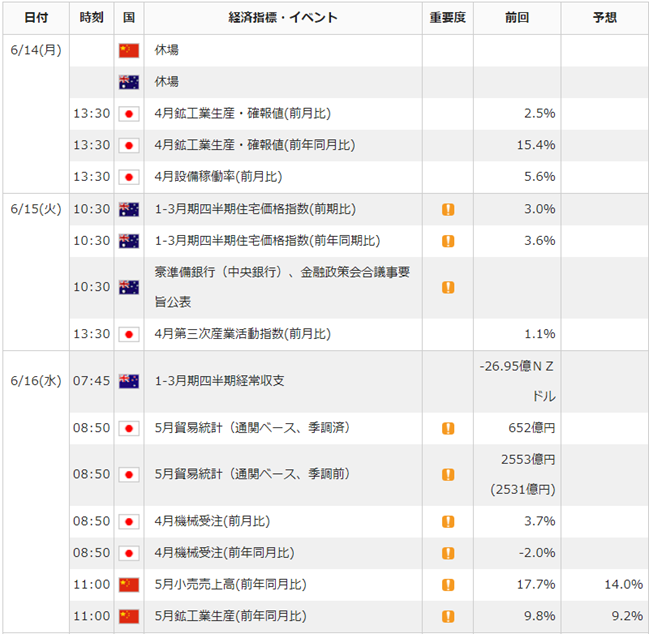This screenshot has width=649, height=634.
Task: Click the 豪準備銀行 金融政策会合議事要旨公表 event
Action: click(x=282, y=287)
